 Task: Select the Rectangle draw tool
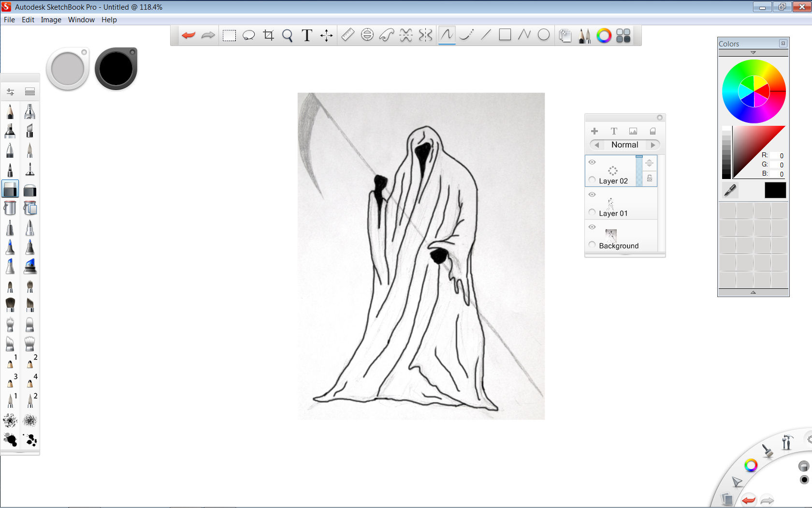tap(505, 35)
